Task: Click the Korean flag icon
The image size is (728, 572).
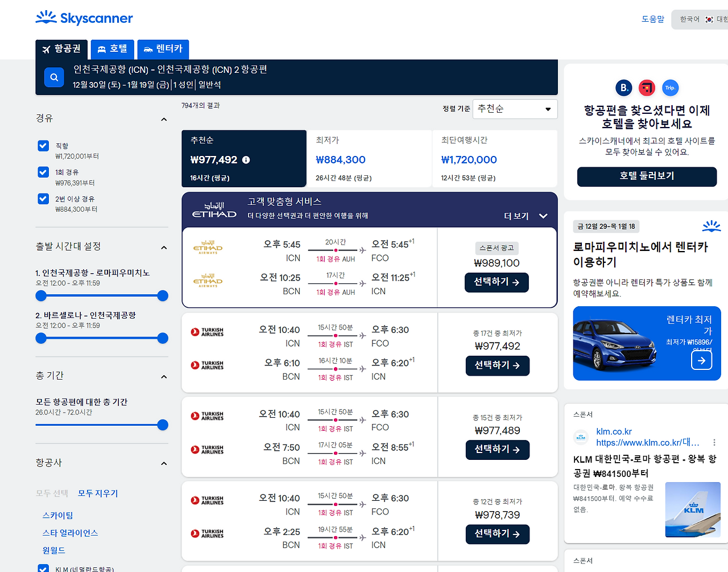Action: tap(709, 19)
